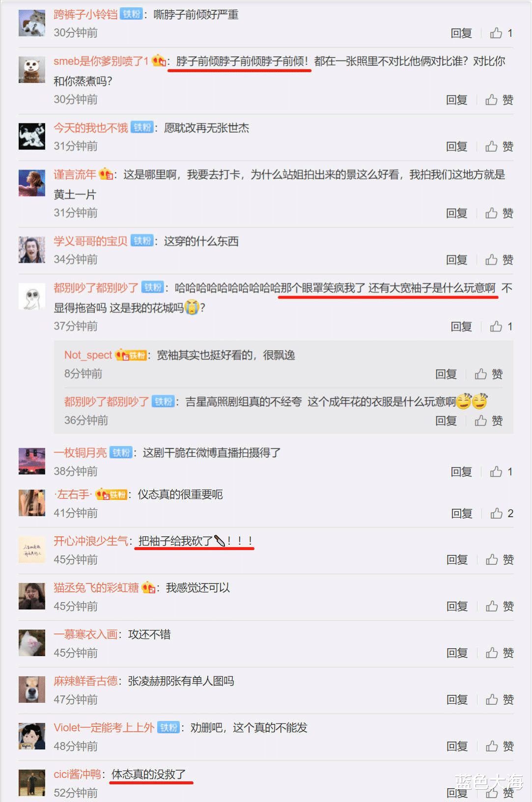Screen dimensions: 532x802
Task: Click 铁粉 badge next to 学义哥哥的宝贝
Action: (x=142, y=241)
